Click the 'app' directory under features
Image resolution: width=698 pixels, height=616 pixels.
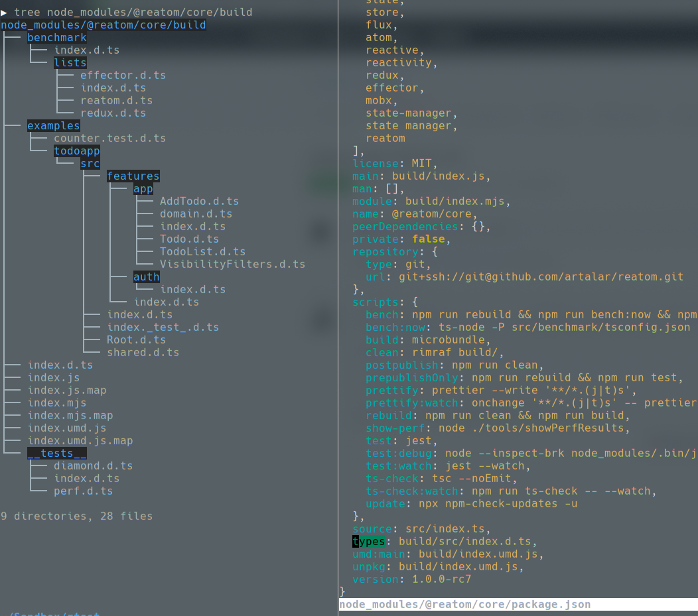point(143,188)
